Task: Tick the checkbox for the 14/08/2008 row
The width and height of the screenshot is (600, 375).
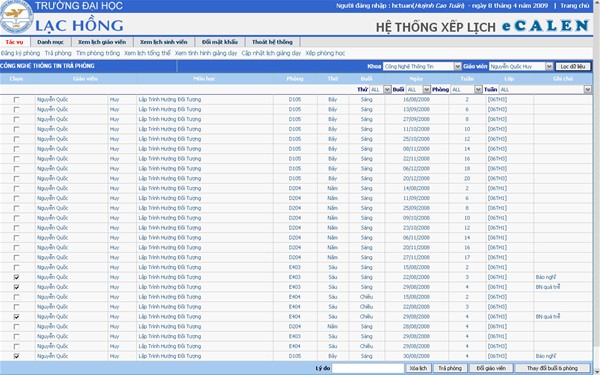Action: click(16, 188)
